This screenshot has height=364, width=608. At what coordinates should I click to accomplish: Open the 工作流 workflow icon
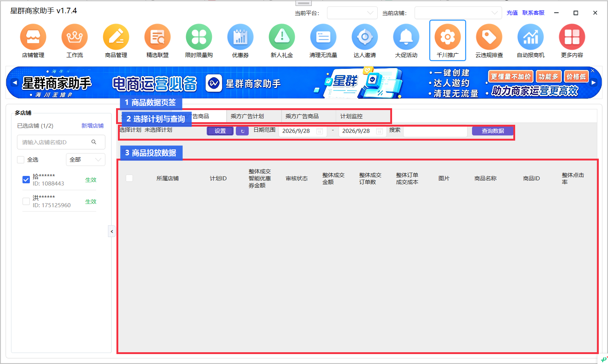tap(74, 37)
